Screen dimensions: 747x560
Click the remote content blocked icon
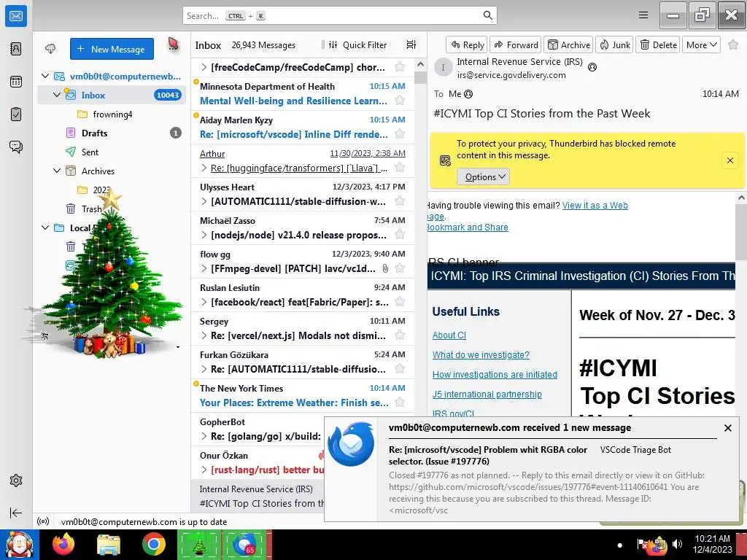[x=445, y=160]
